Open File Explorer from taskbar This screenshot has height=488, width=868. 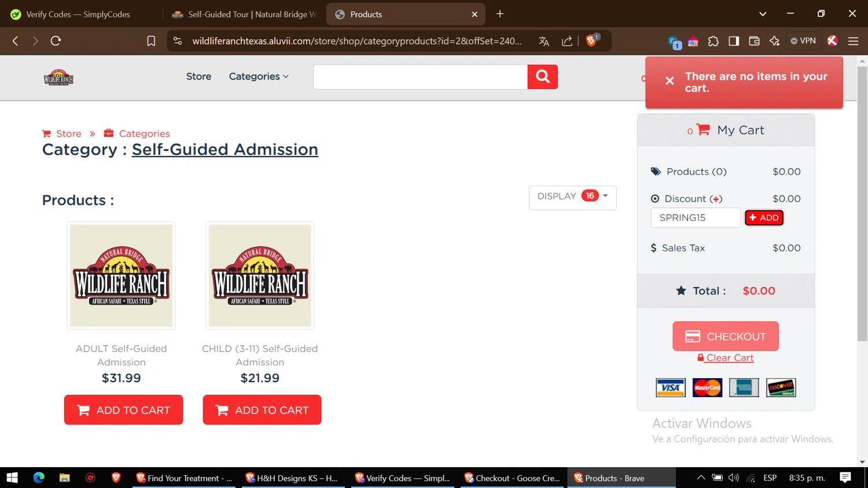coord(64,478)
